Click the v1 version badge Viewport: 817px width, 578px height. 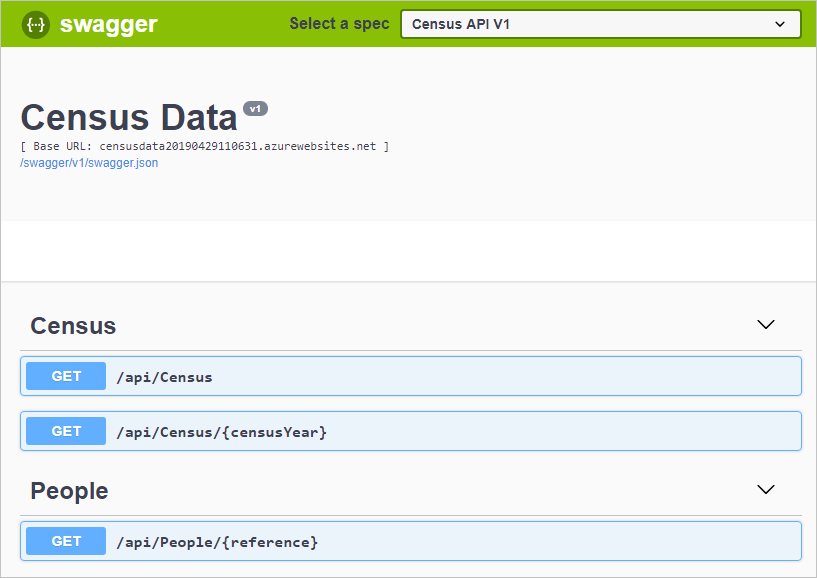[x=255, y=108]
